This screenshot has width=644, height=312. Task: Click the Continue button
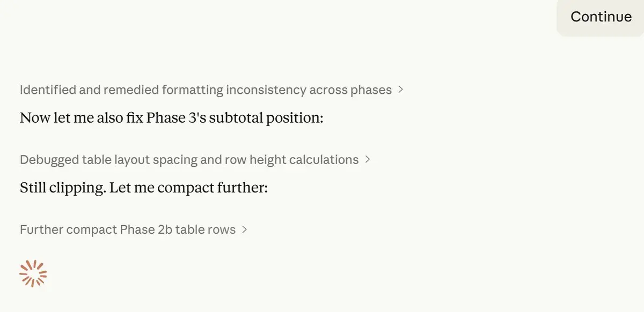click(x=601, y=17)
